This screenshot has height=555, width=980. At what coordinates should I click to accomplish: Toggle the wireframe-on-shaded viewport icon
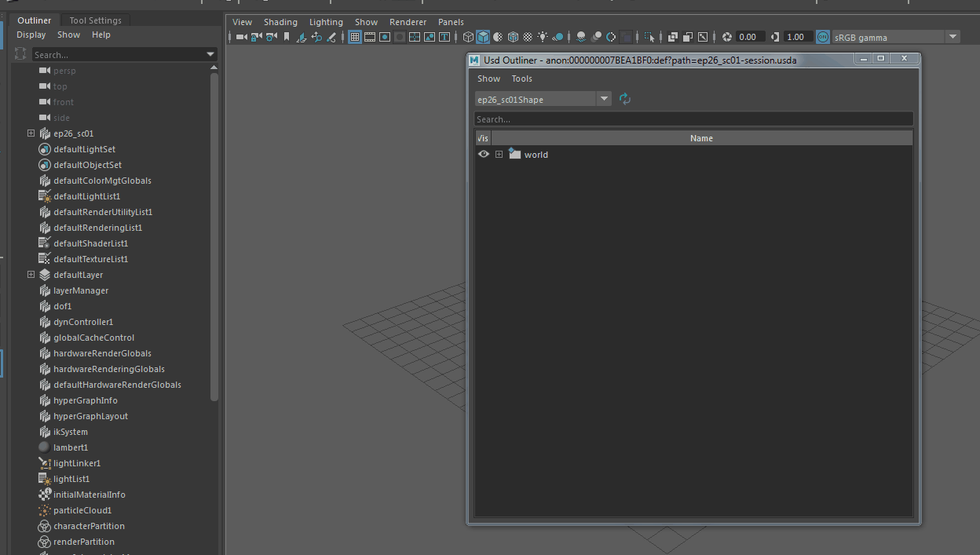pyautogui.click(x=514, y=36)
